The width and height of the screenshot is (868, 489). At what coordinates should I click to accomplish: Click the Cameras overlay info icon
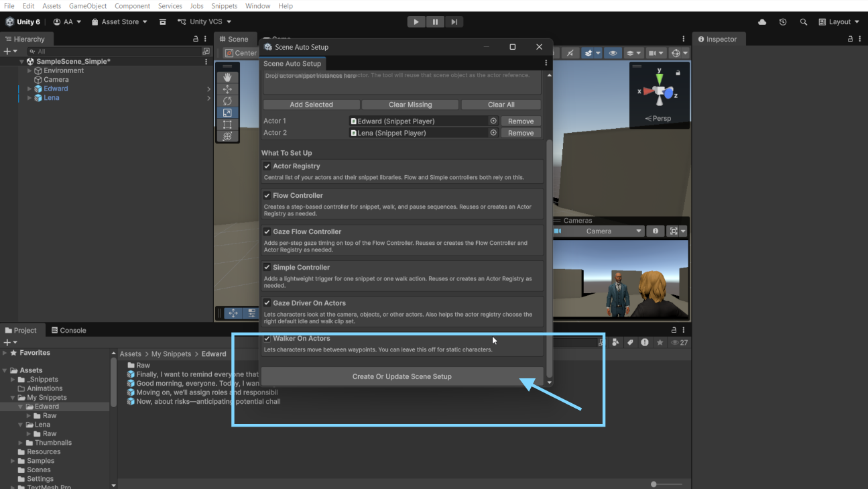656,231
